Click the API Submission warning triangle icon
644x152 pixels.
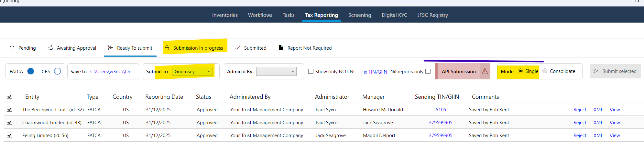[485, 71]
